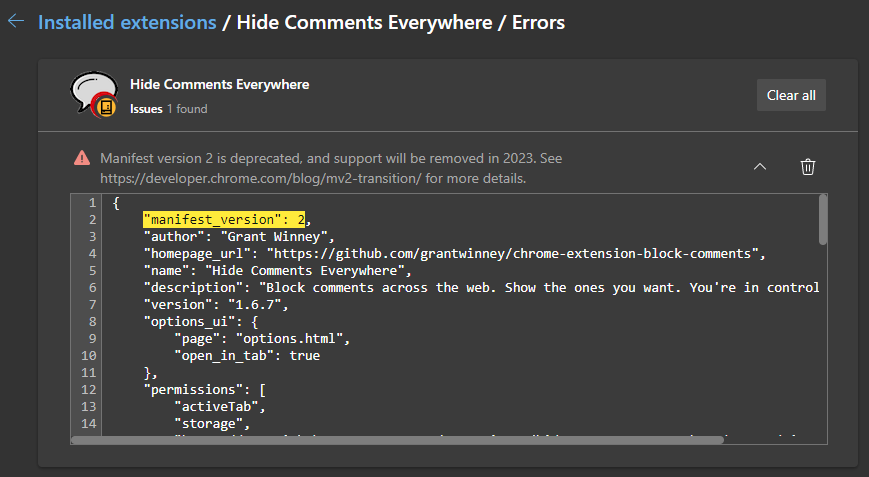Click the Issues 1 found label
The width and height of the screenshot is (869, 477).
[168, 109]
